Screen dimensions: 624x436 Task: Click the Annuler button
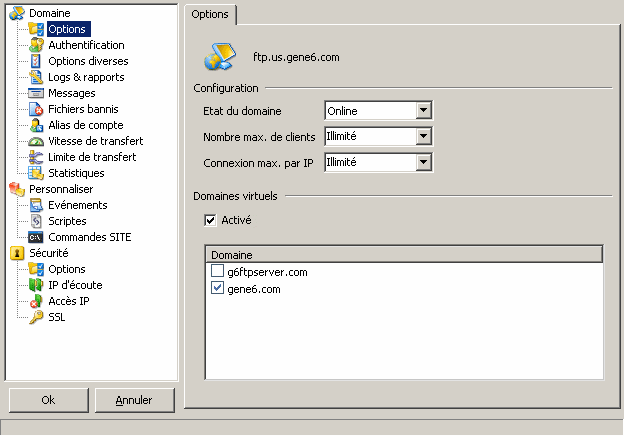pyautogui.click(x=135, y=400)
